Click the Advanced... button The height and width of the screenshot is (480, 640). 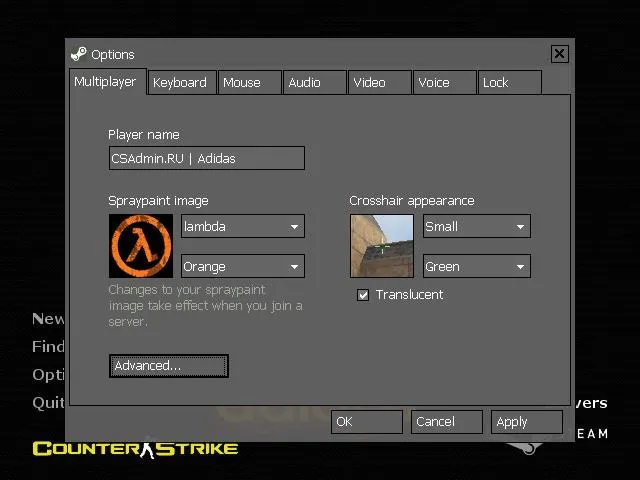pyautogui.click(x=169, y=366)
